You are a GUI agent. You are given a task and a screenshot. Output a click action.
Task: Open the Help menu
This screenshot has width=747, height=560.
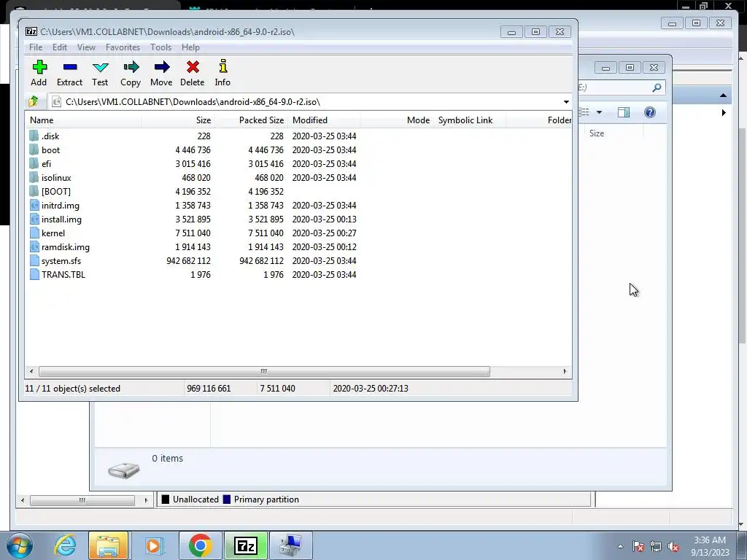[190, 47]
